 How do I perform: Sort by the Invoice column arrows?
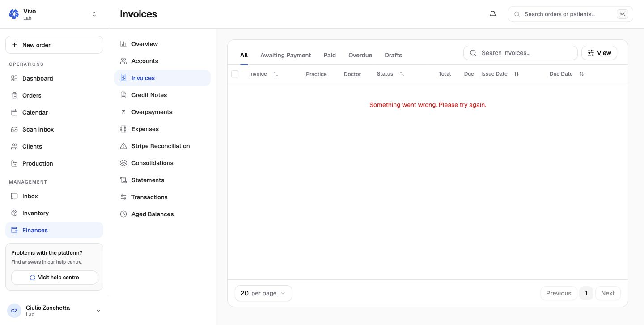276,74
